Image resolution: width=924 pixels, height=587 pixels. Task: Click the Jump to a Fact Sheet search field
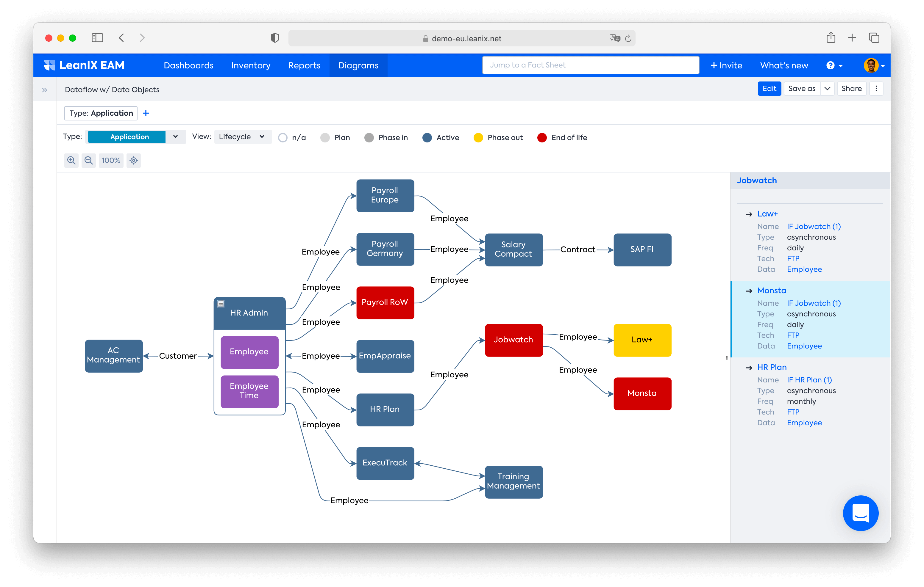[x=591, y=65]
